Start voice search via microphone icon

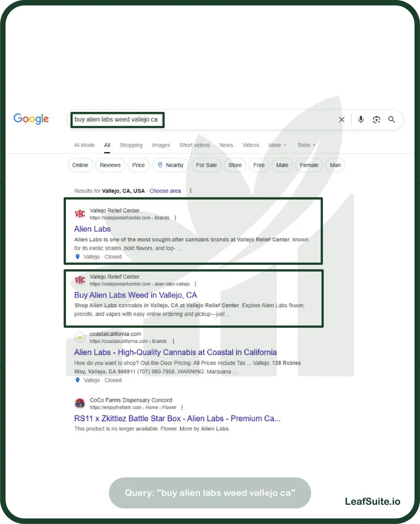tap(361, 119)
